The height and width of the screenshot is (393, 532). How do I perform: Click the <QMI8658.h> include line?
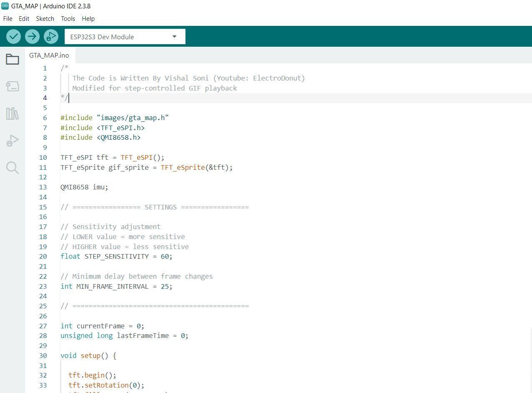coord(100,137)
